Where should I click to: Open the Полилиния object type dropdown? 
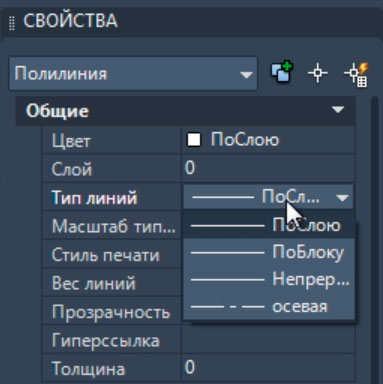[x=133, y=73]
